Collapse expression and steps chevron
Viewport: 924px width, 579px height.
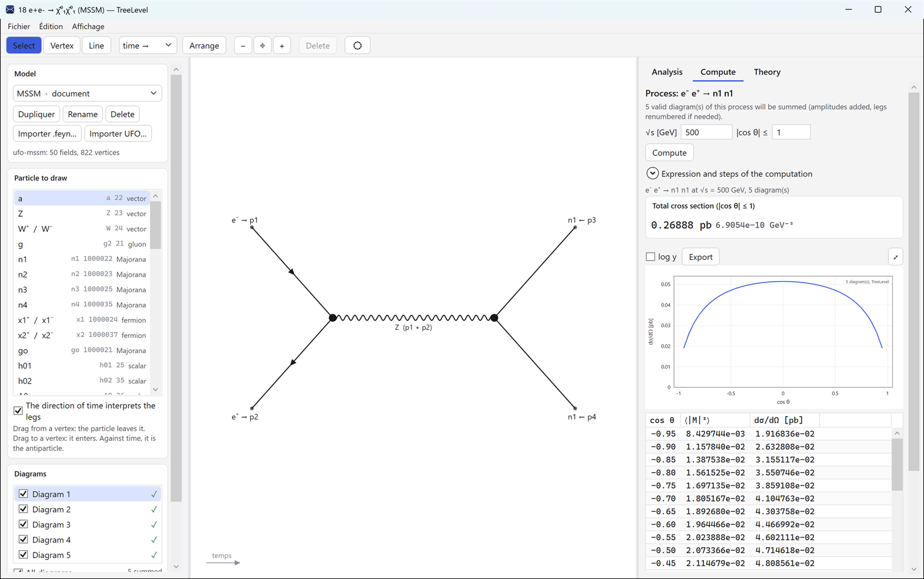click(652, 173)
